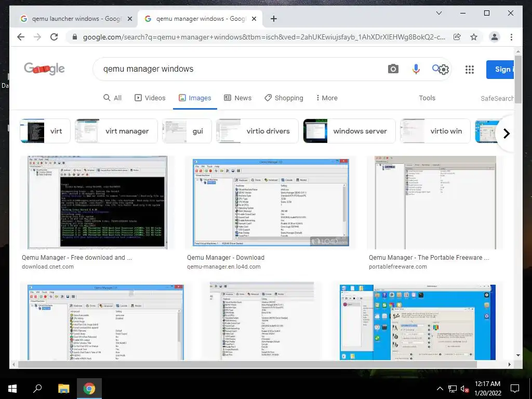
Task: Open the tab search chevron
Action: click(x=438, y=13)
